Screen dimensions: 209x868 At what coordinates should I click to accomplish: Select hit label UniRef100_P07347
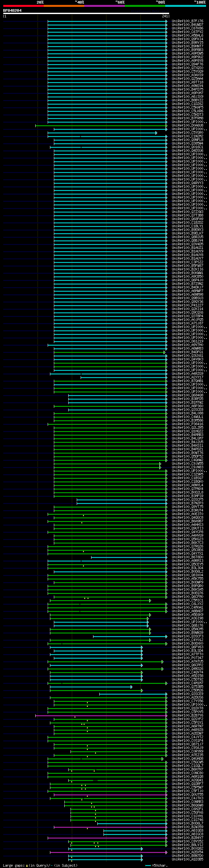point(187,658)
